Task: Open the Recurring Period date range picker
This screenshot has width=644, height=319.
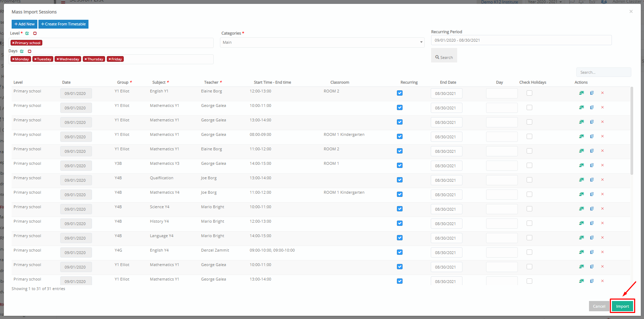Action: coord(521,40)
